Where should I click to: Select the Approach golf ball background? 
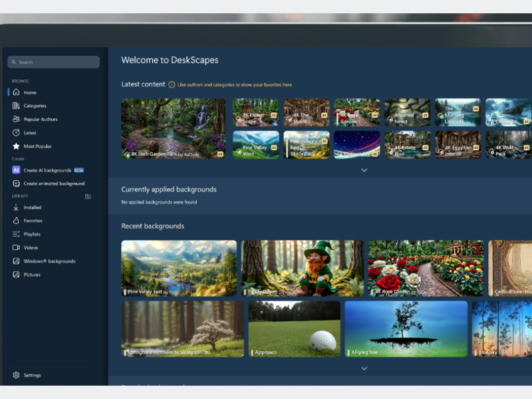[294, 329]
